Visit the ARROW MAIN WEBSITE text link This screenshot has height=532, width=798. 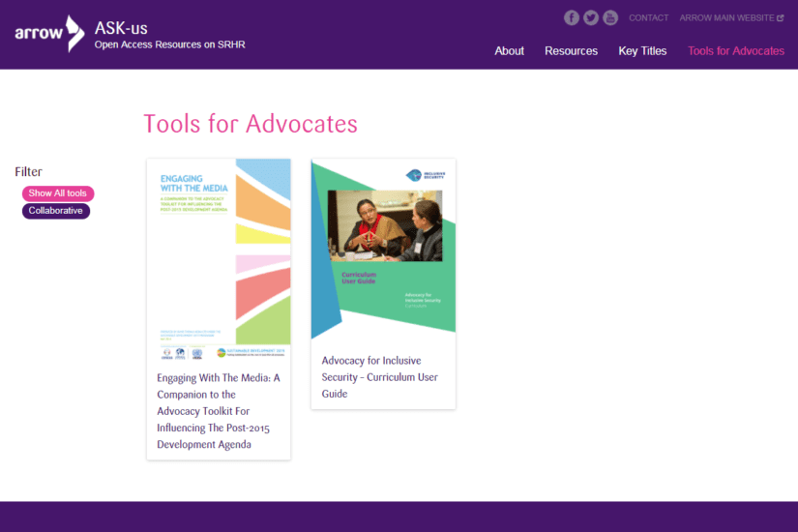pyautogui.click(x=726, y=17)
